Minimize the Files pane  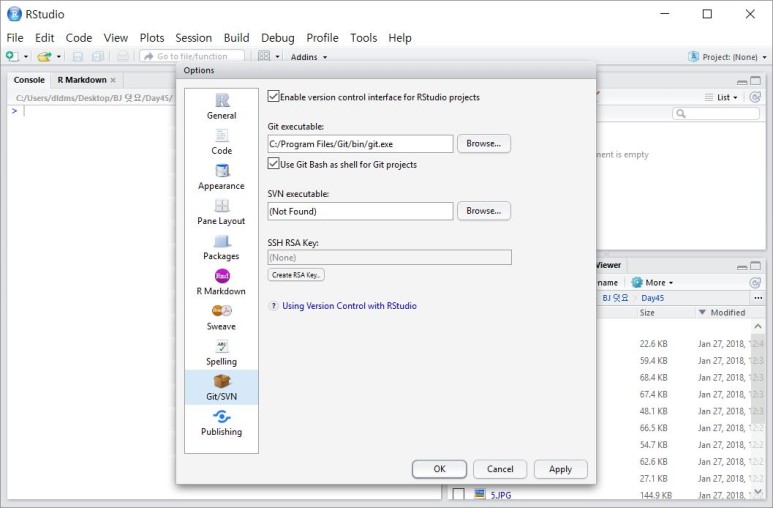(742, 267)
